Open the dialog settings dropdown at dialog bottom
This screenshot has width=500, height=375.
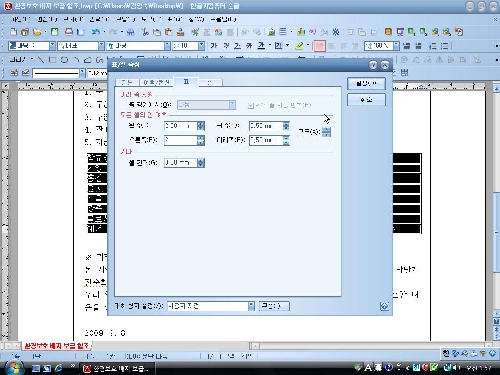pyautogui.click(x=251, y=306)
